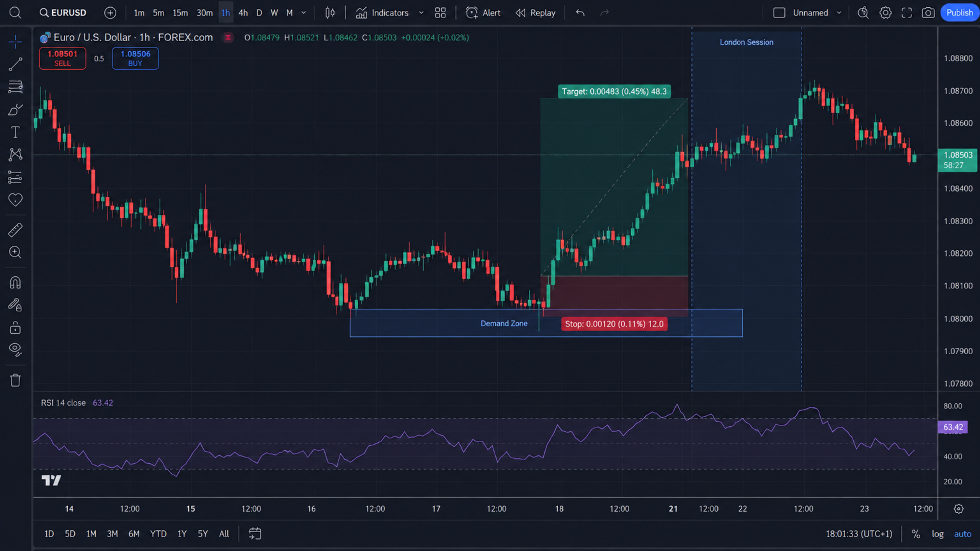
Task: Start bar Replay mode
Action: (x=535, y=13)
